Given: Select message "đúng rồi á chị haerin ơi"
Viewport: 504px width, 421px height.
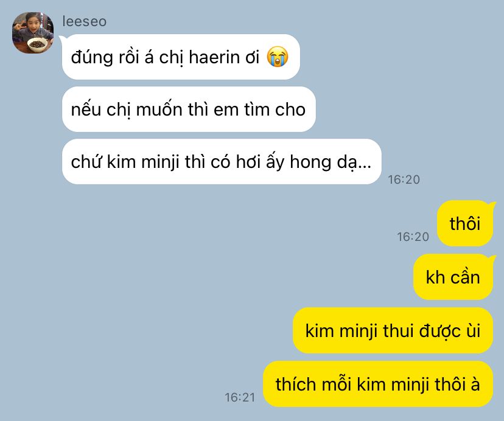Looking at the screenshot, I should click(181, 57).
